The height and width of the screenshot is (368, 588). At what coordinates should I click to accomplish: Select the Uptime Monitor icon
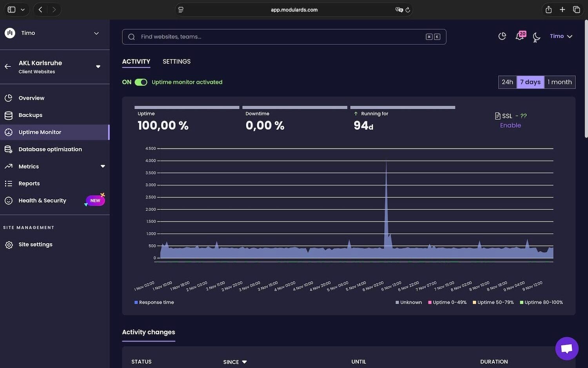coord(9,132)
